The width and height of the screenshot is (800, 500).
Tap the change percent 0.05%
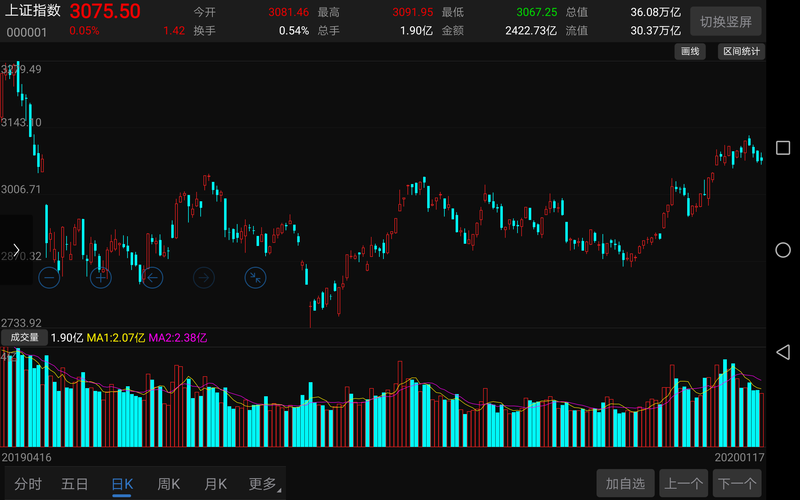tap(84, 31)
